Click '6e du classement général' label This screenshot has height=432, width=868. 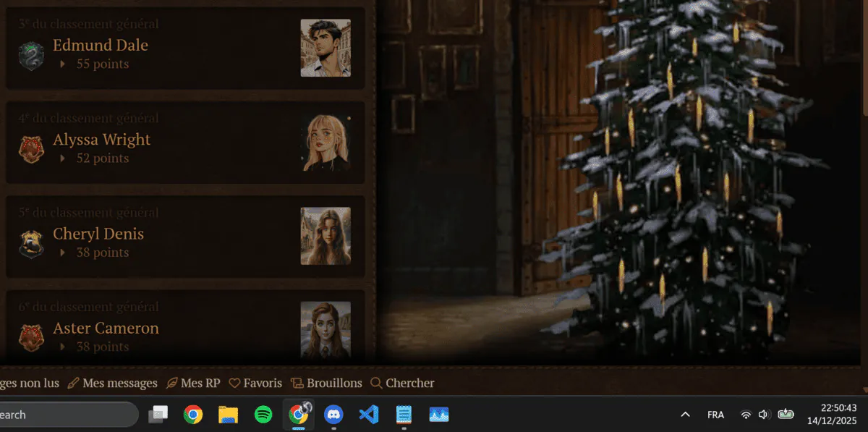coord(89,307)
